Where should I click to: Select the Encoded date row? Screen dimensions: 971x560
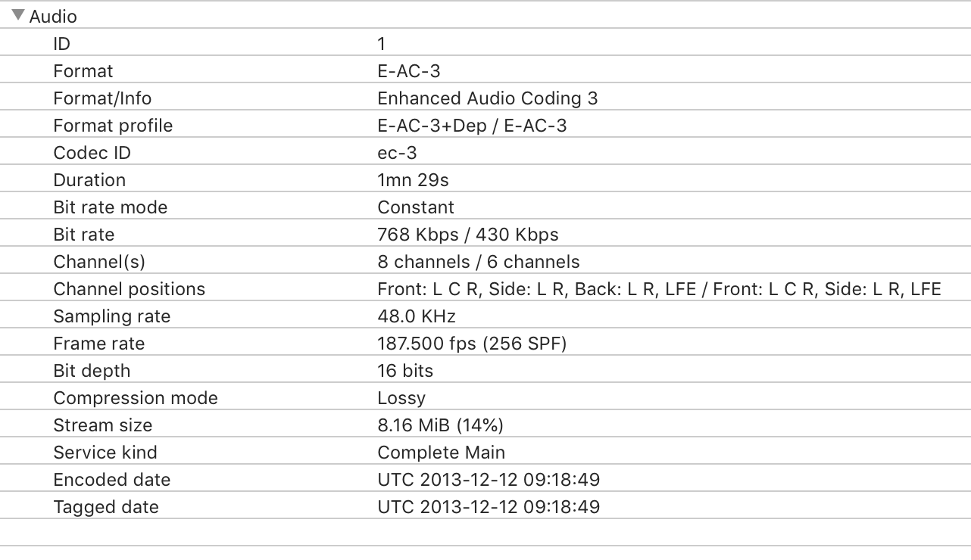[x=485, y=479]
